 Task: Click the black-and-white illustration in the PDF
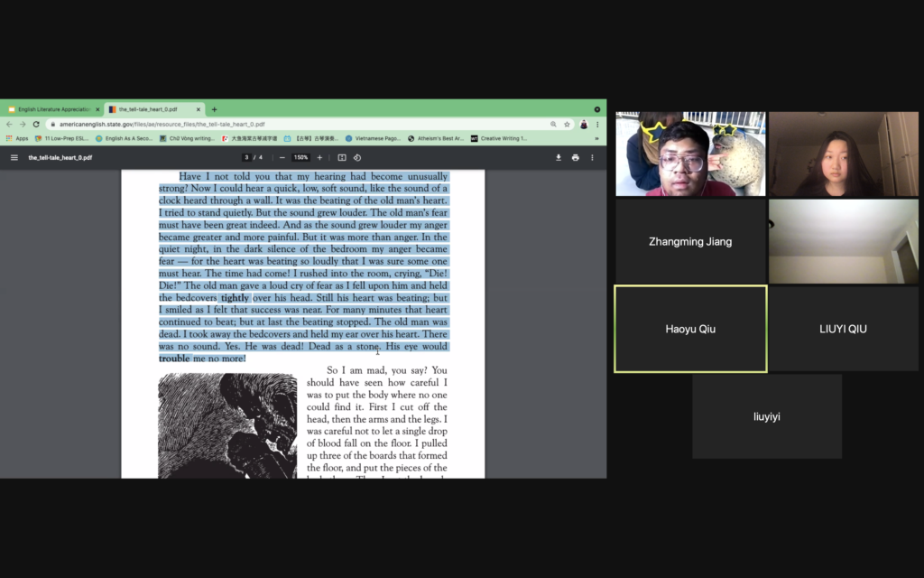227,425
